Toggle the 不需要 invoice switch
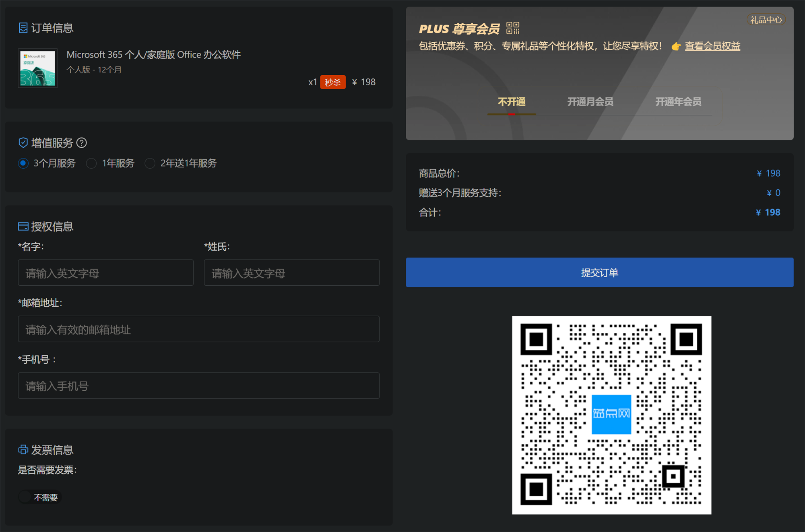805x532 pixels. [39, 497]
